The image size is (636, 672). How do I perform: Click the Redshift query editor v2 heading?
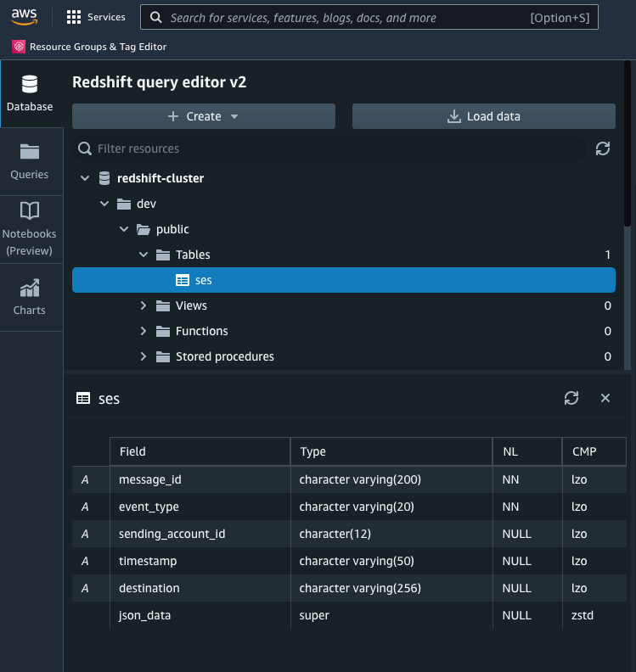(159, 81)
